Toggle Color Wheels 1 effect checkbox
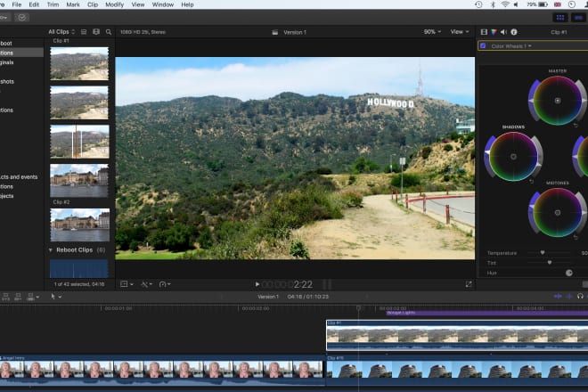 coord(483,45)
